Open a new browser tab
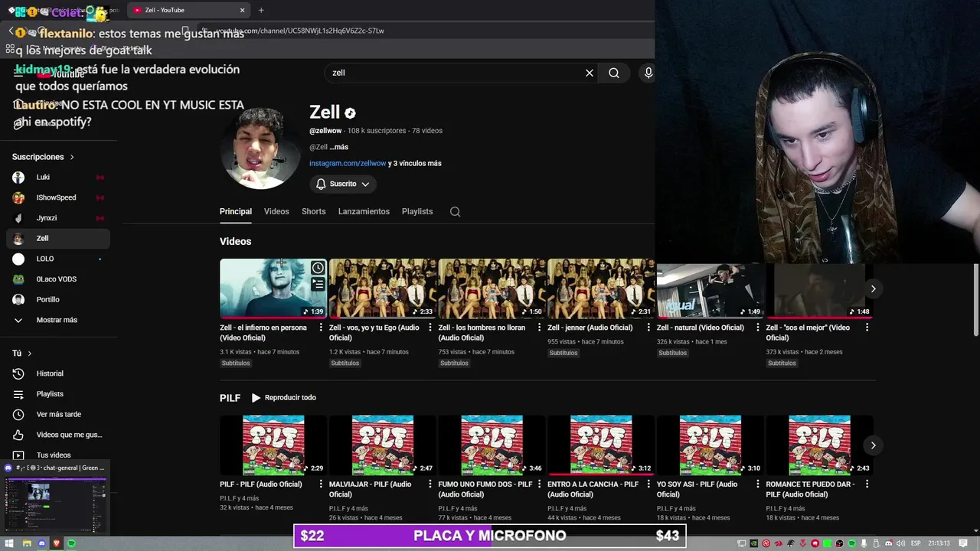Image resolution: width=980 pixels, height=551 pixels. [261, 10]
